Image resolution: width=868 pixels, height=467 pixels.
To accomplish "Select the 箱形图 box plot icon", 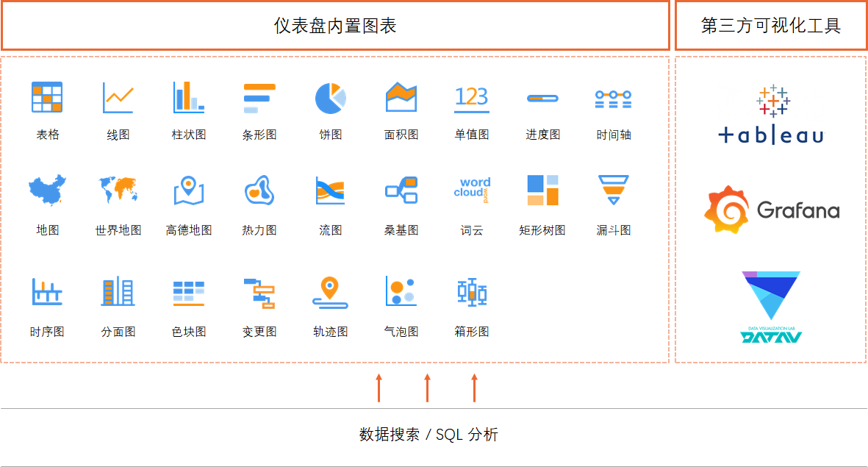I will coord(472,293).
